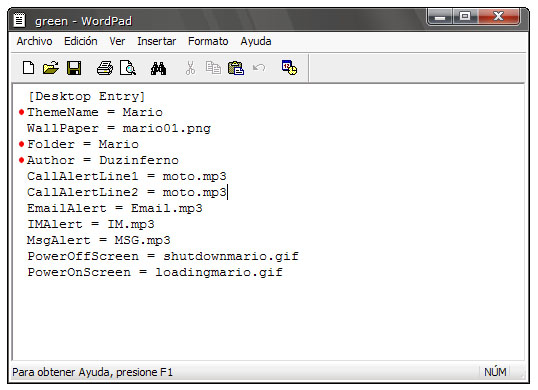Click the line 'CallAlertLine1 = moto.mp3'
This screenshot has width=538, height=390.
[x=127, y=177]
